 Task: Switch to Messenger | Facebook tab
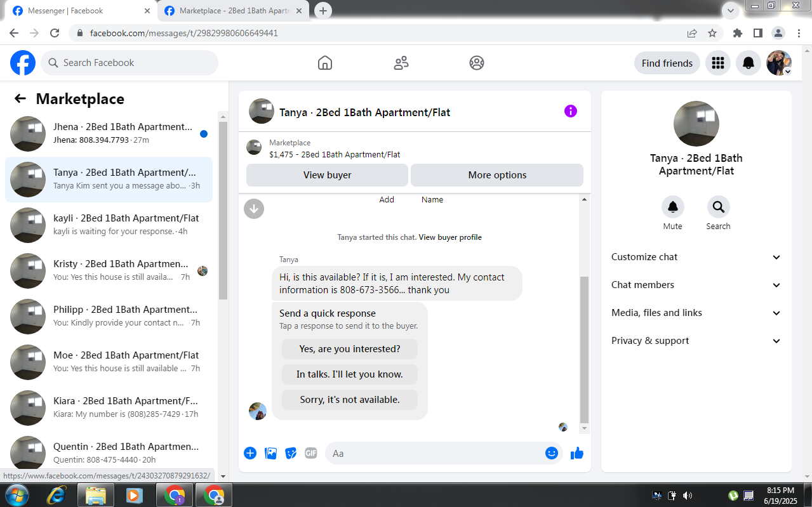pyautogui.click(x=81, y=11)
